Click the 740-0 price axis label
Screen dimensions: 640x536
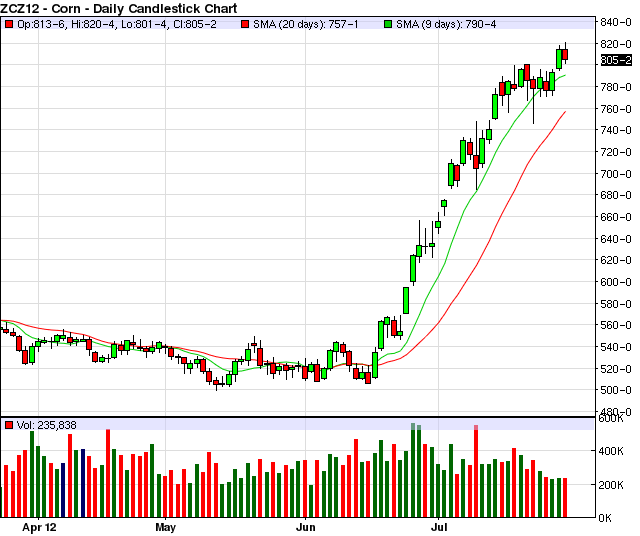click(616, 130)
